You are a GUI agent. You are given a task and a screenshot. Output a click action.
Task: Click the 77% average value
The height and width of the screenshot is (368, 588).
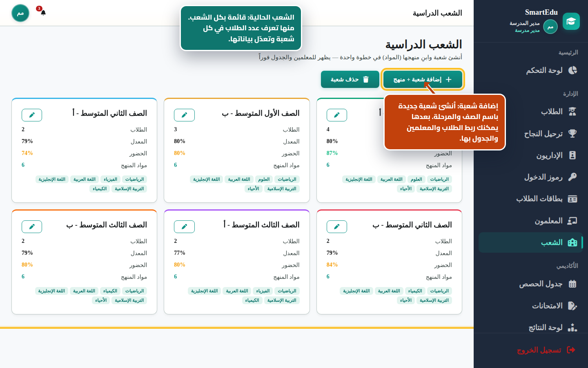[x=180, y=253]
